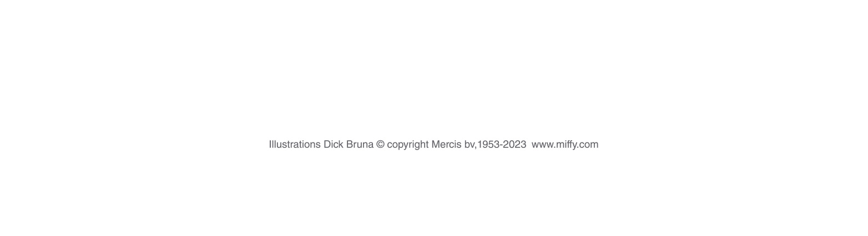Click the name "Dick" in the footer
Screen dimensions: 868x236
pyautogui.click(x=333, y=145)
